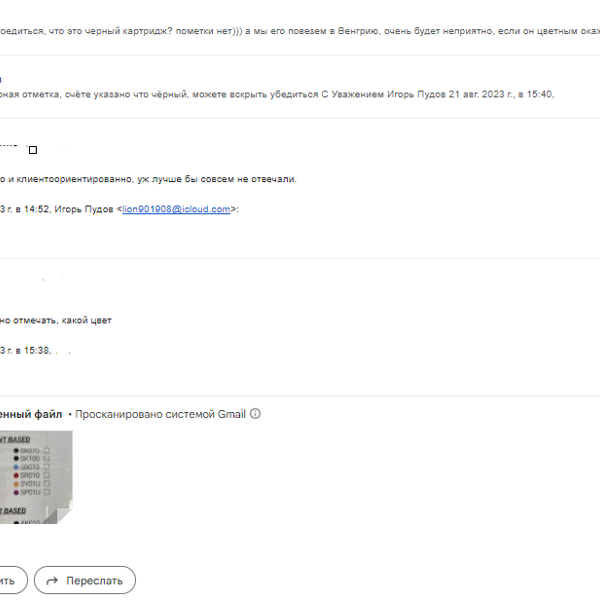The height and width of the screenshot is (600, 600).
Task: Click the SY01U checkbox in the attachment image
Action: tap(47, 484)
